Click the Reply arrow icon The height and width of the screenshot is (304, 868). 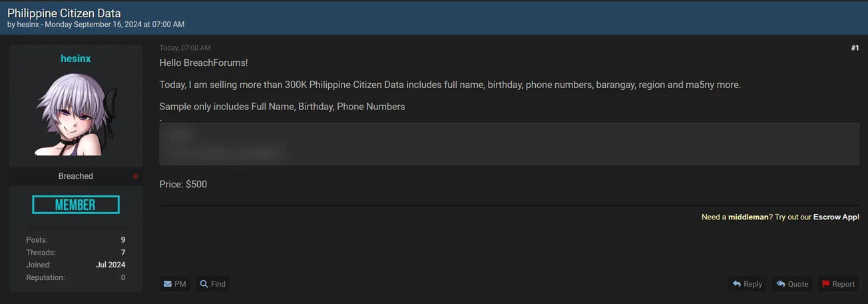[737, 284]
